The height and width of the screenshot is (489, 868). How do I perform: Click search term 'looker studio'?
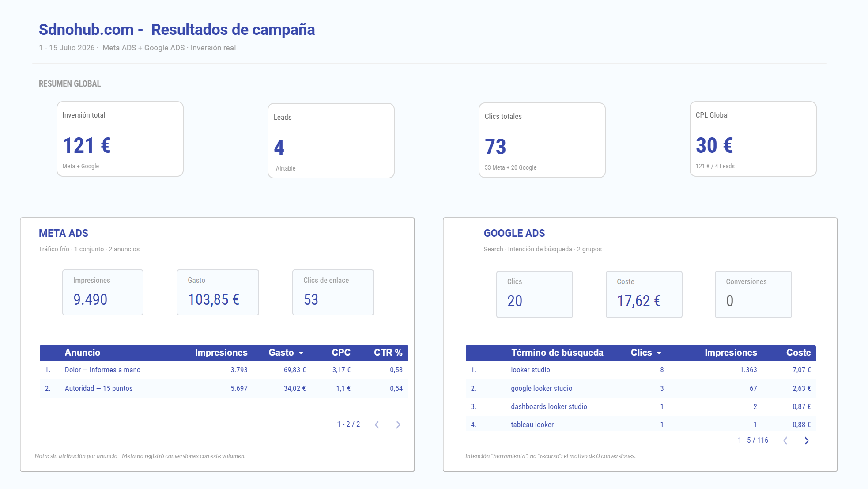[x=530, y=370]
